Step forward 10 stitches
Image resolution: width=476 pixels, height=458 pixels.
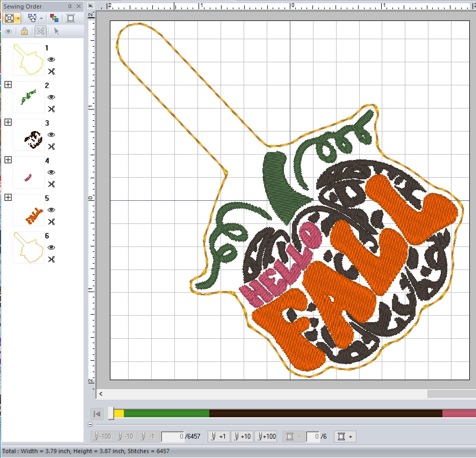(x=242, y=437)
